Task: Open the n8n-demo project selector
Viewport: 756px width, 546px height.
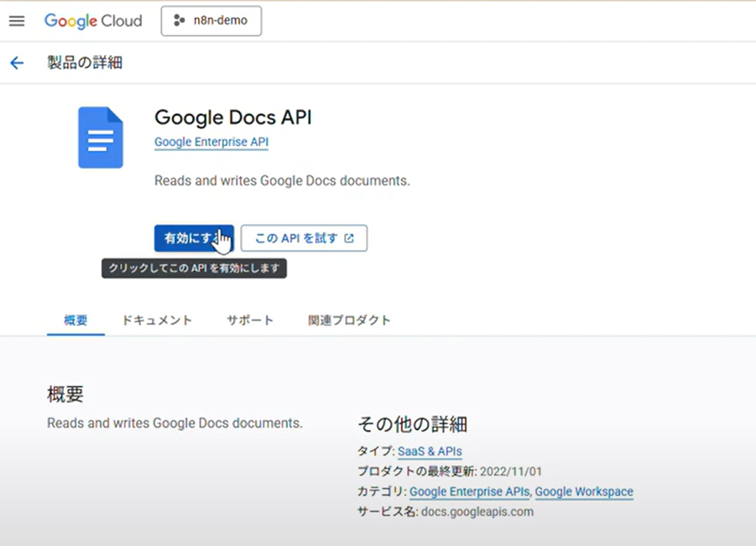Action: [x=211, y=21]
